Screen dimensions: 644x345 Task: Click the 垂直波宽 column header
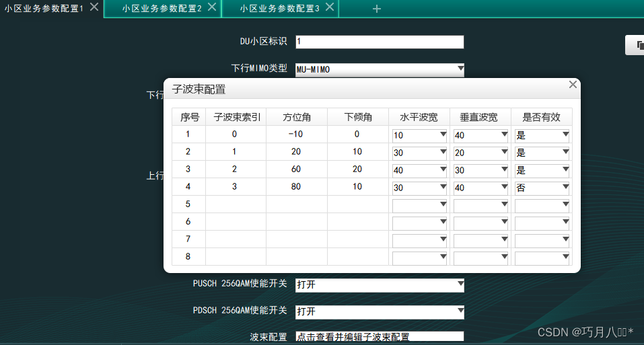click(480, 117)
